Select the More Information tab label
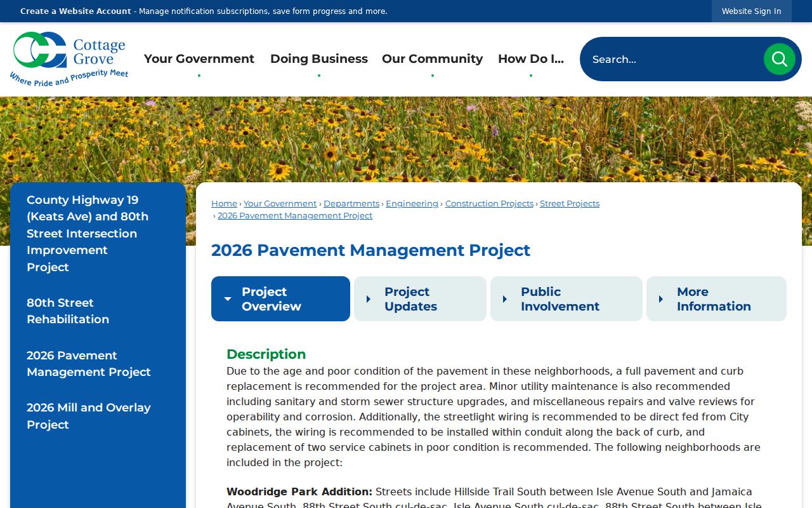Image resolution: width=812 pixels, height=508 pixels. point(714,299)
